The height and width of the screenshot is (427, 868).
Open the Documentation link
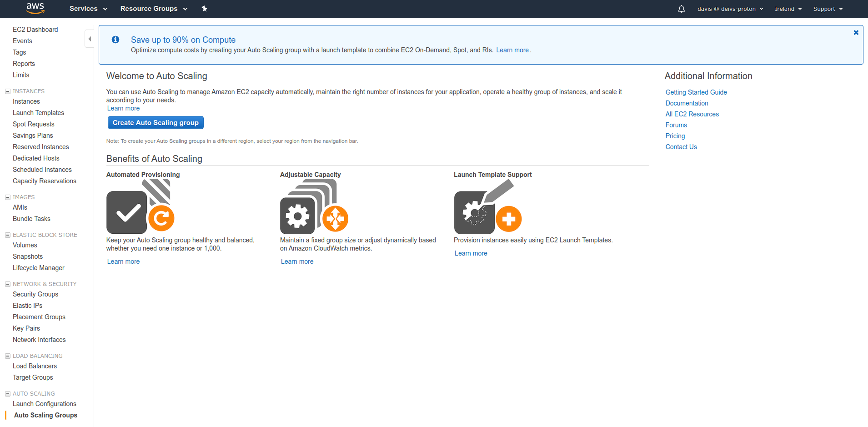click(687, 103)
